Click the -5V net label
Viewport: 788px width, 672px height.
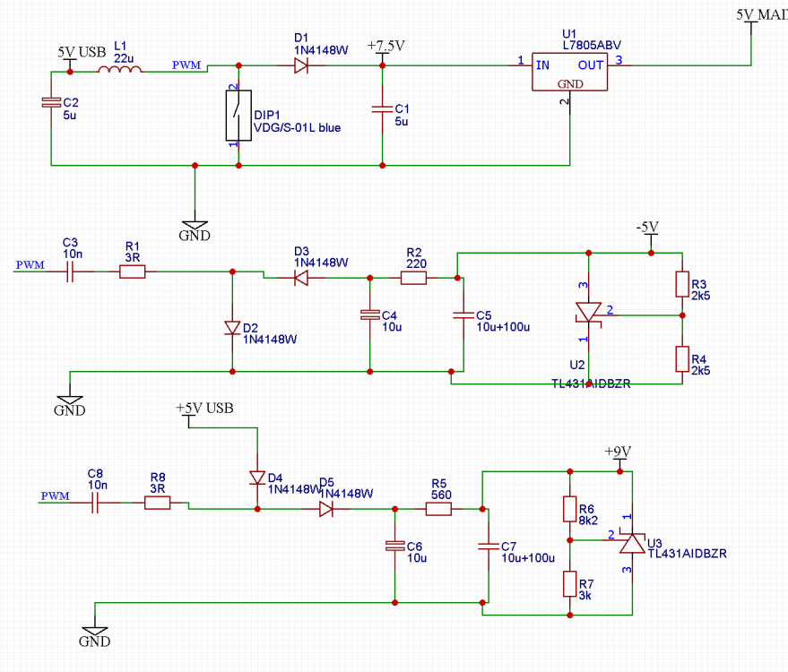click(x=647, y=227)
